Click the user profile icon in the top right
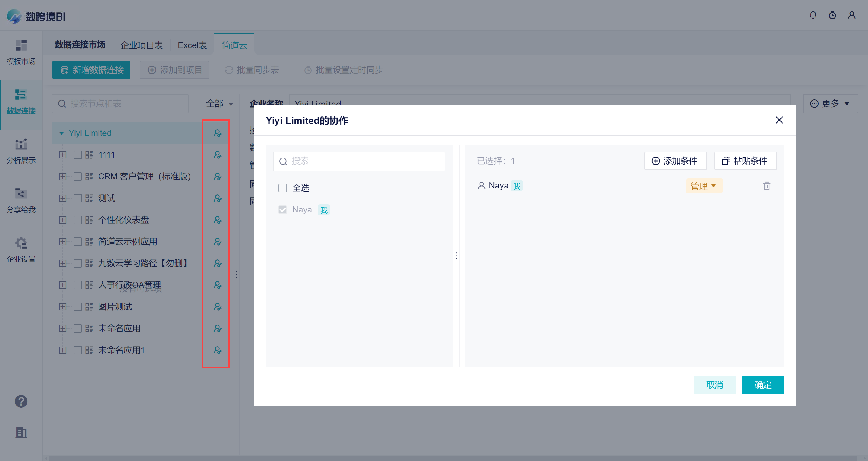Screen dimensions: 868x461 [851, 15]
